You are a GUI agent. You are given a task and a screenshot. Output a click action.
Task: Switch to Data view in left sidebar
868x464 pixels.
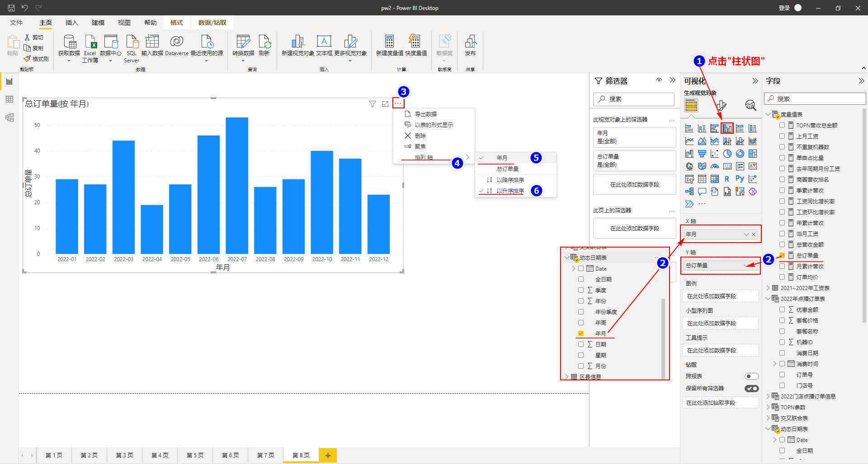click(x=9, y=99)
